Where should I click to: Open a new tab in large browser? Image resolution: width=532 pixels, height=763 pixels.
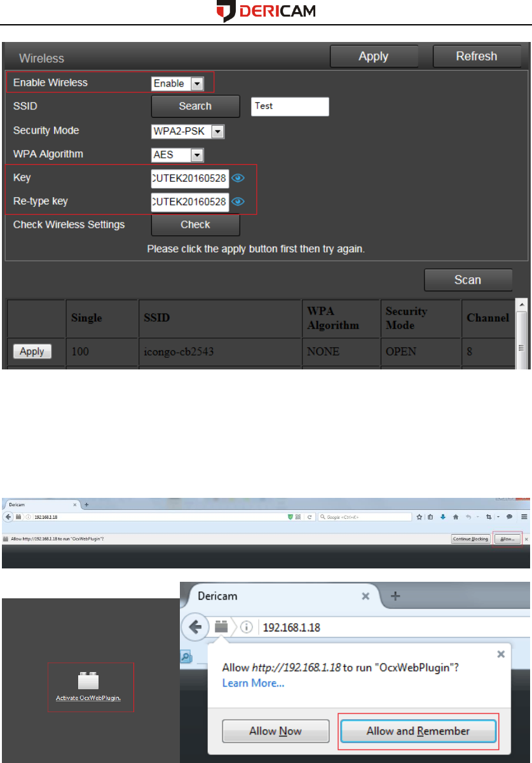[395, 596]
